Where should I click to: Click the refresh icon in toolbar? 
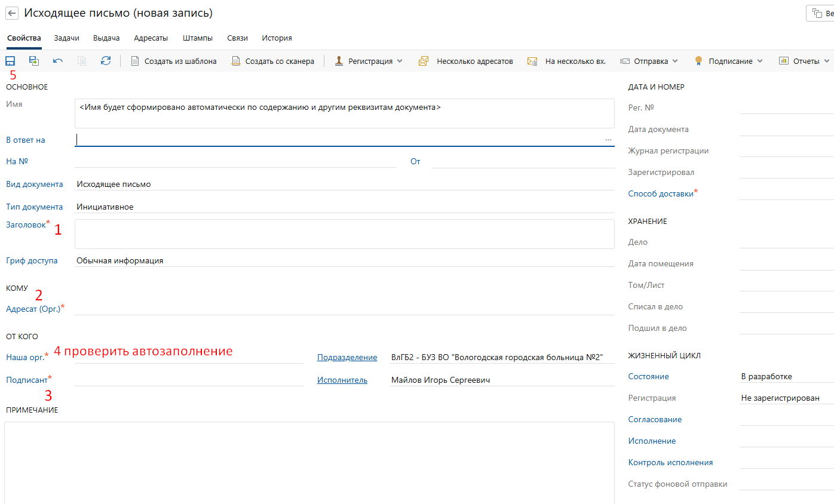tap(106, 61)
